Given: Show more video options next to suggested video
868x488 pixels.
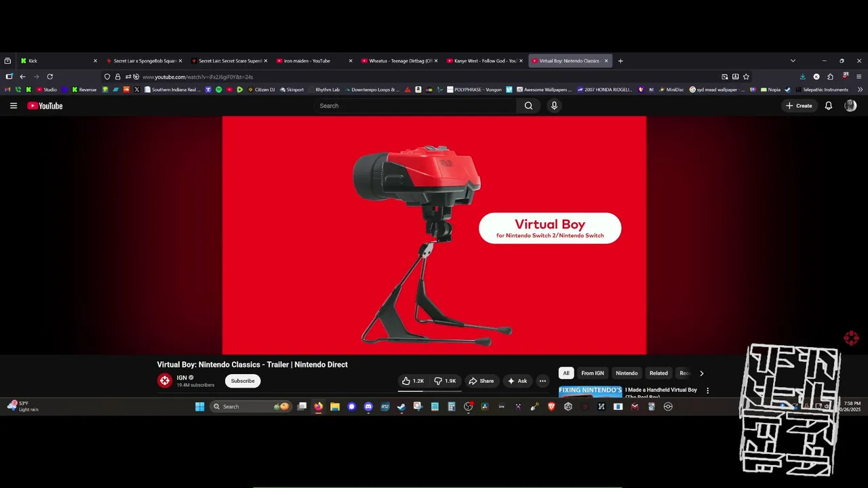Looking at the screenshot, I should (707, 390).
